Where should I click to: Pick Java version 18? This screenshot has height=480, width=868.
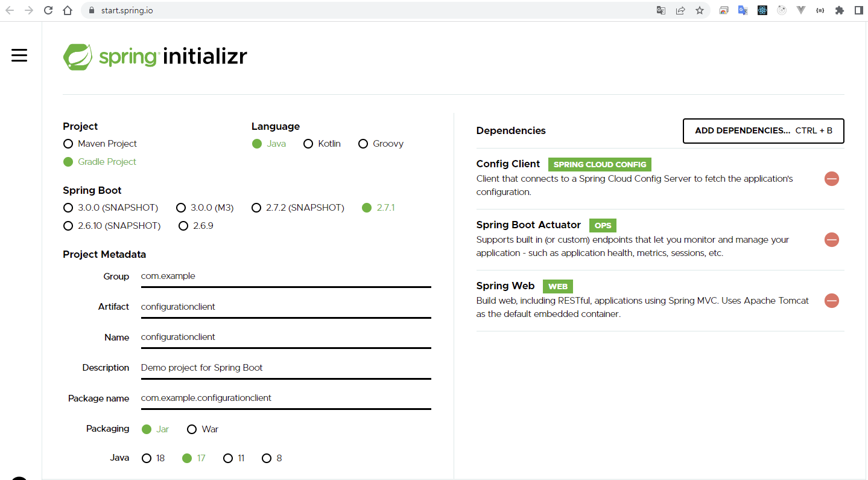click(153, 458)
